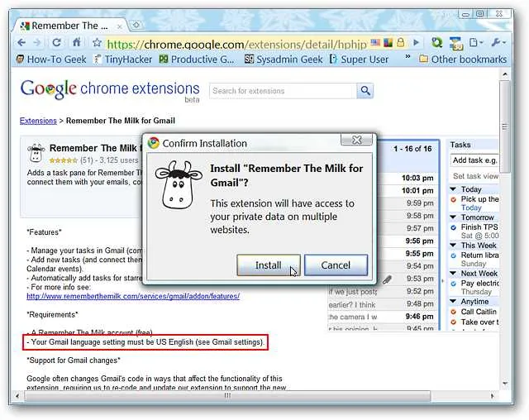
Task: Open the rememberthemilk.com features link
Action: tap(133, 296)
